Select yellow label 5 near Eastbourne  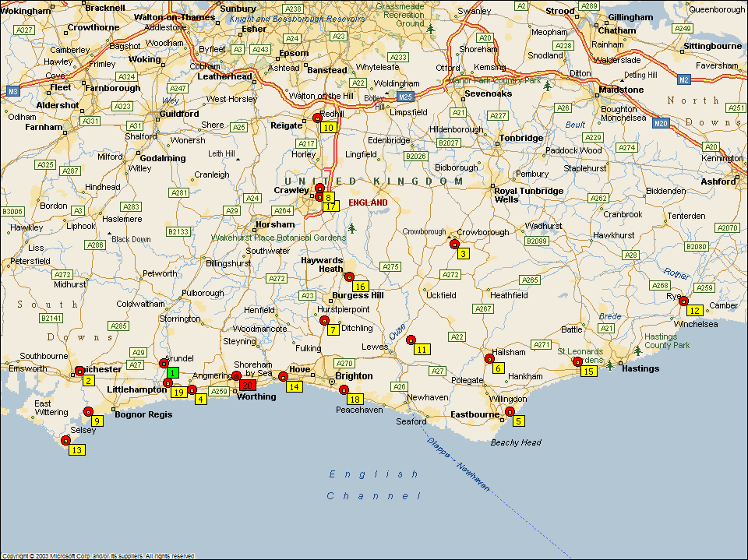coord(518,421)
